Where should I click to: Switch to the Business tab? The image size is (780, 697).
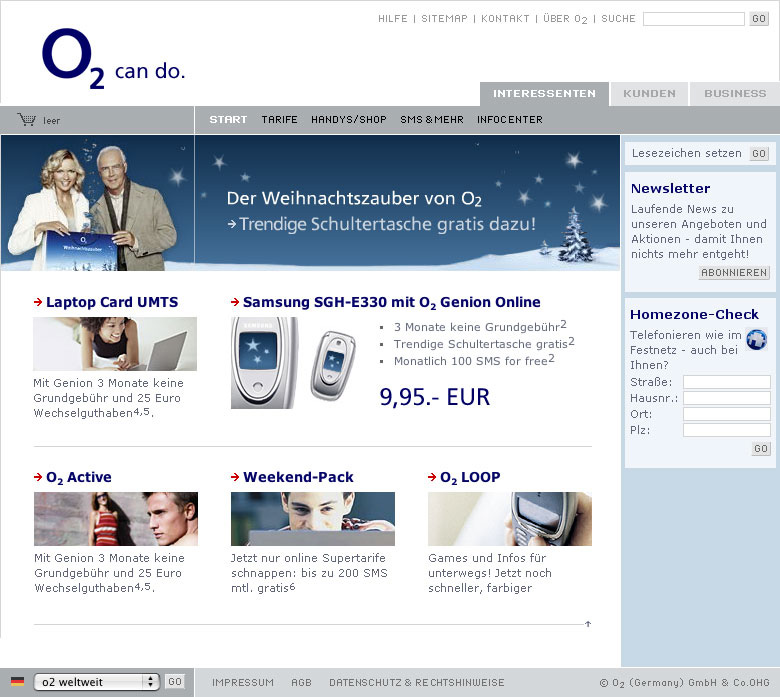(x=735, y=94)
